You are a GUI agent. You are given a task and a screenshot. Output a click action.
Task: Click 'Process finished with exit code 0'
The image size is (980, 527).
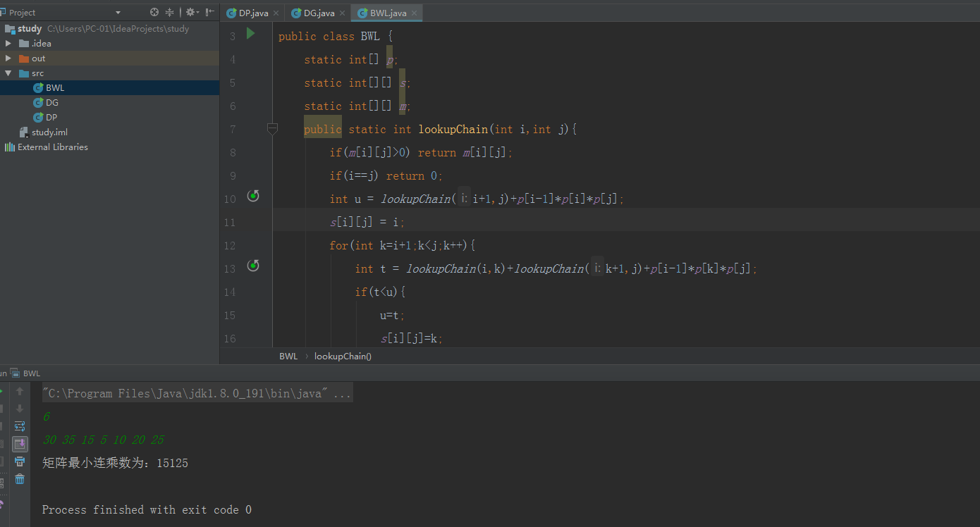[x=147, y=510]
